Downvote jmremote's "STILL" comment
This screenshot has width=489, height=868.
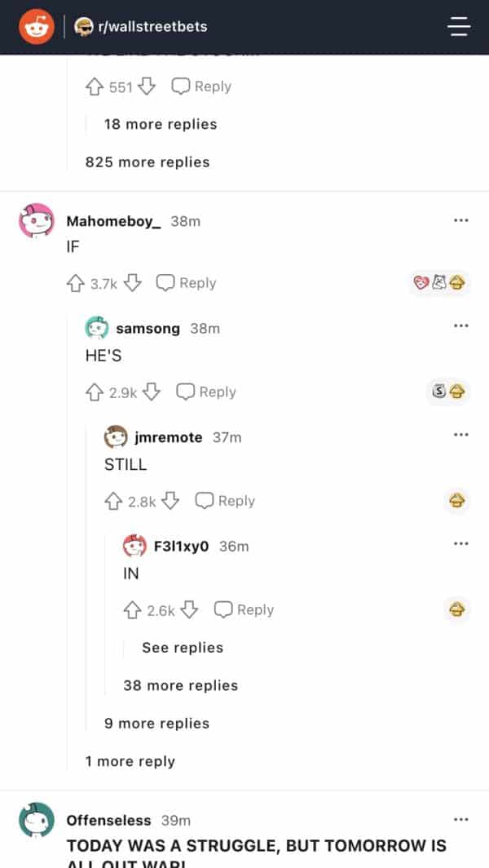point(170,501)
